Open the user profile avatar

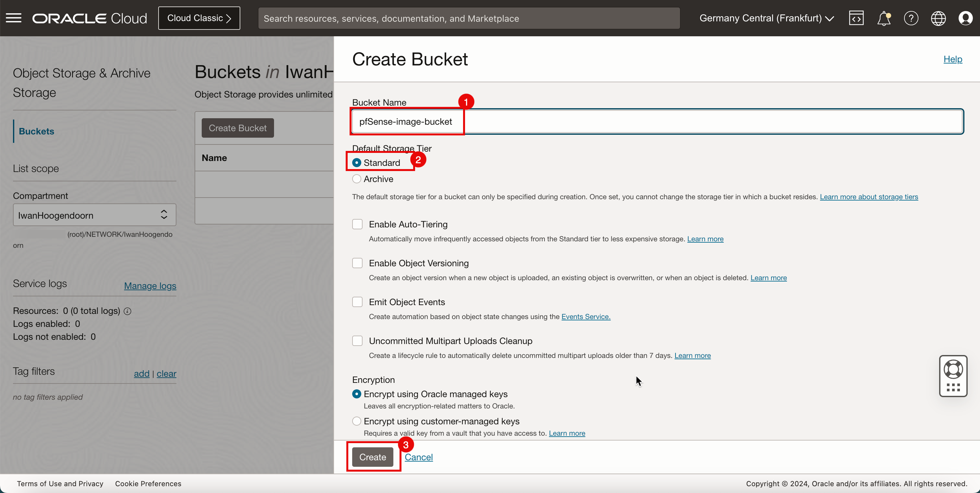click(965, 18)
